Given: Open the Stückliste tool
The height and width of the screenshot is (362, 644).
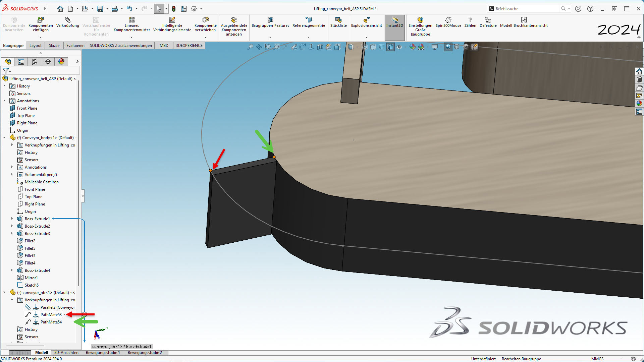Looking at the screenshot, I should (x=338, y=22).
